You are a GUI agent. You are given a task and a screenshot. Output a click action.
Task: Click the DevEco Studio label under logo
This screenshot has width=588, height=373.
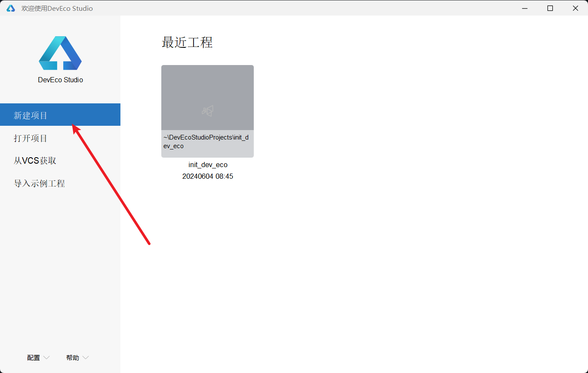(60, 80)
